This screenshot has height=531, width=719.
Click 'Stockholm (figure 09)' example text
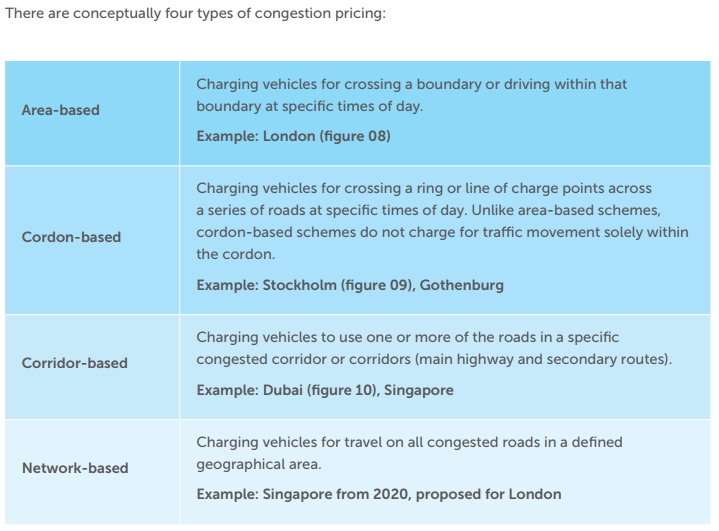[x=339, y=285]
